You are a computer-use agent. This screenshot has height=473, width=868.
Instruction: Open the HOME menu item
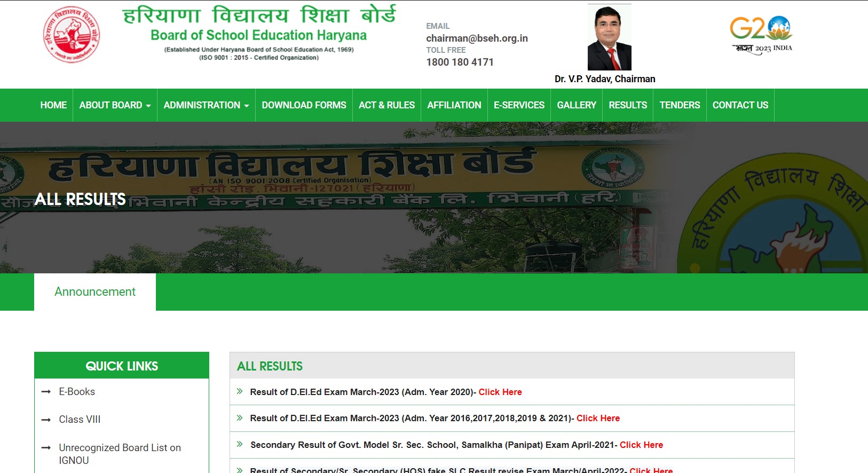53,105
